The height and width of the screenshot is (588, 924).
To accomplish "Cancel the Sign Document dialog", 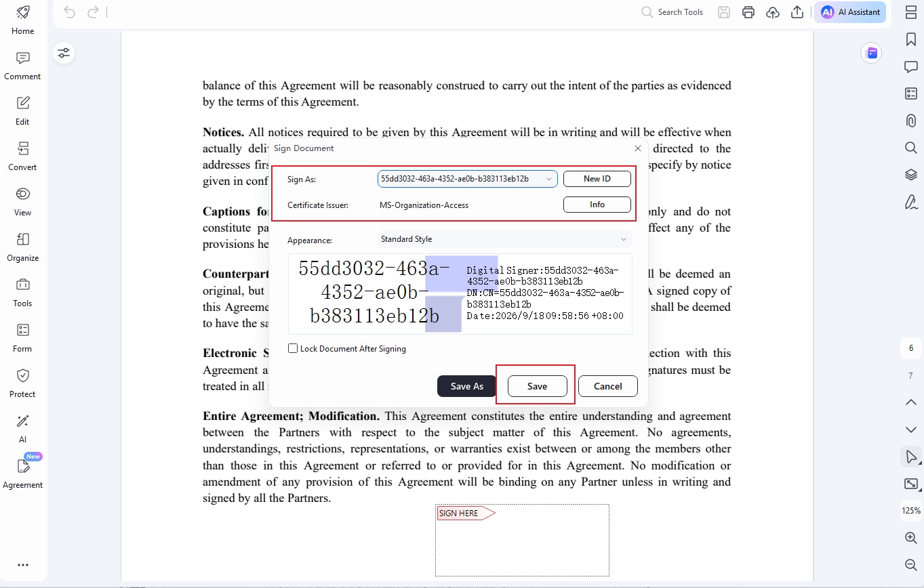I will 608,386.
